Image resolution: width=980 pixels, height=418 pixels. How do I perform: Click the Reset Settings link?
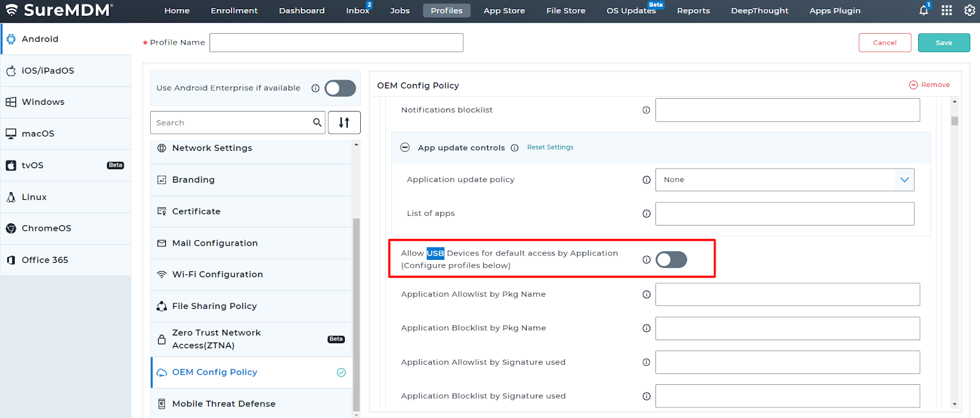550,148
